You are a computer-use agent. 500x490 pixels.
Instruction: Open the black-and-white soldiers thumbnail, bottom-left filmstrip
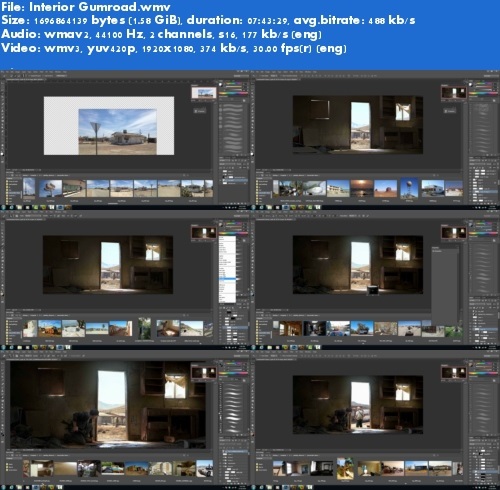[x=89, y=468]
